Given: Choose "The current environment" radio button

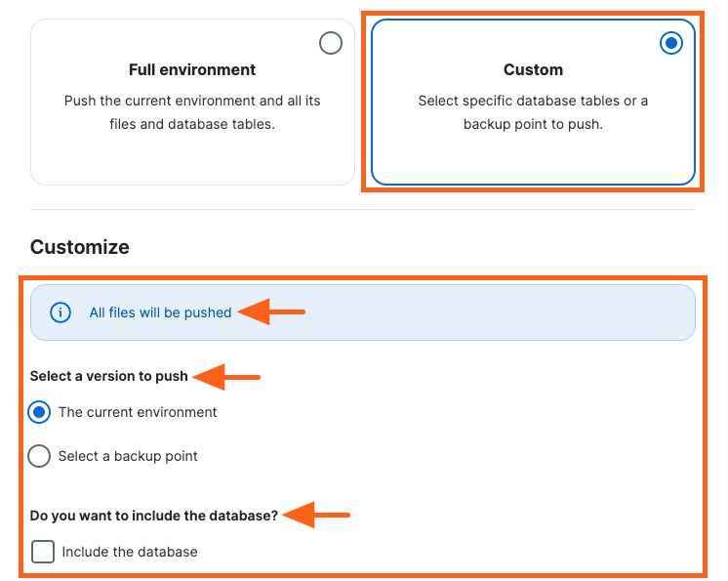Looking at the screenshot, I should tap(39, 412).
